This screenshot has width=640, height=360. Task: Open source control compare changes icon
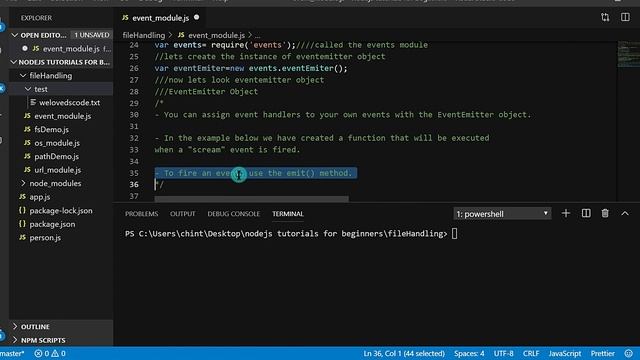(x=605, y=17)
